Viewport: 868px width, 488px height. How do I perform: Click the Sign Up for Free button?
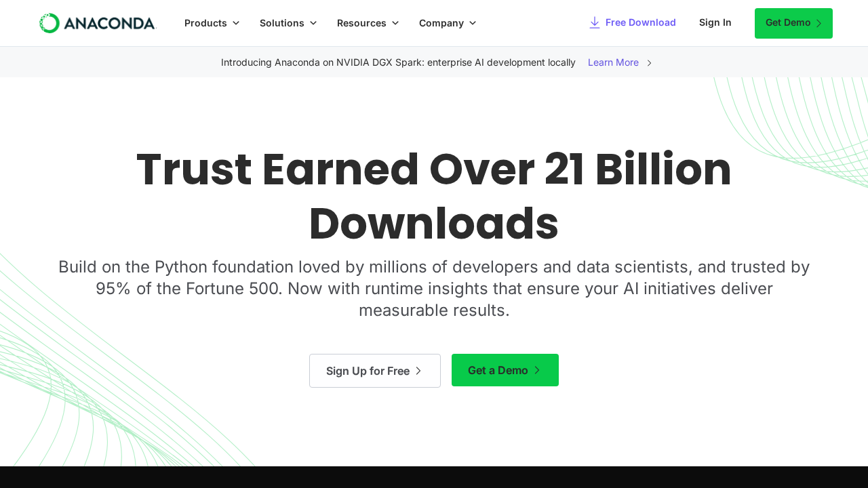(374, 371)
